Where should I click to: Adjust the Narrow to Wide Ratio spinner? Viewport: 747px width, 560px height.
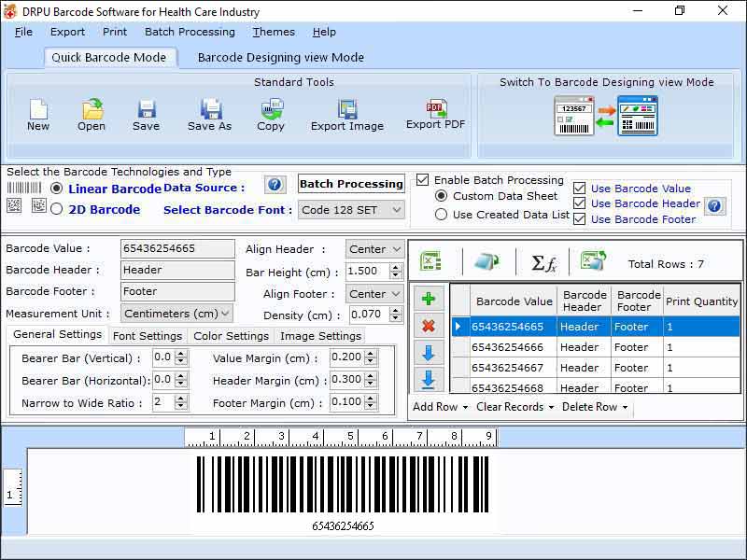(180, 402)
